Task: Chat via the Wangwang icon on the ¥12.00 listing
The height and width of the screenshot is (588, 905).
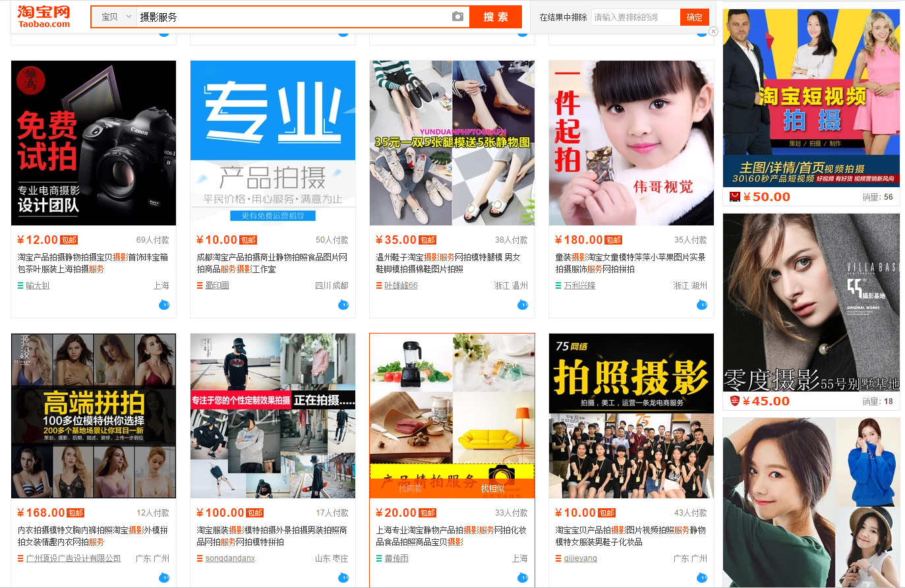Action: point(164,305)
